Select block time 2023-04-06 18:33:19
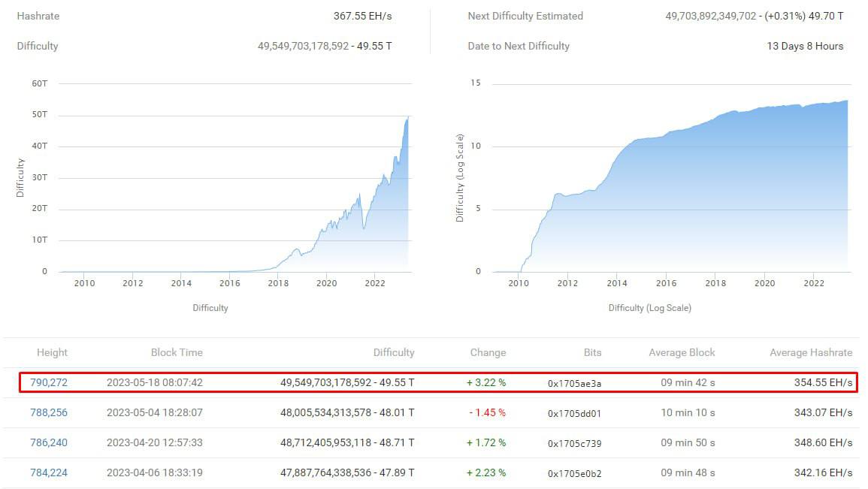The image size is (868, 489). 155,473
